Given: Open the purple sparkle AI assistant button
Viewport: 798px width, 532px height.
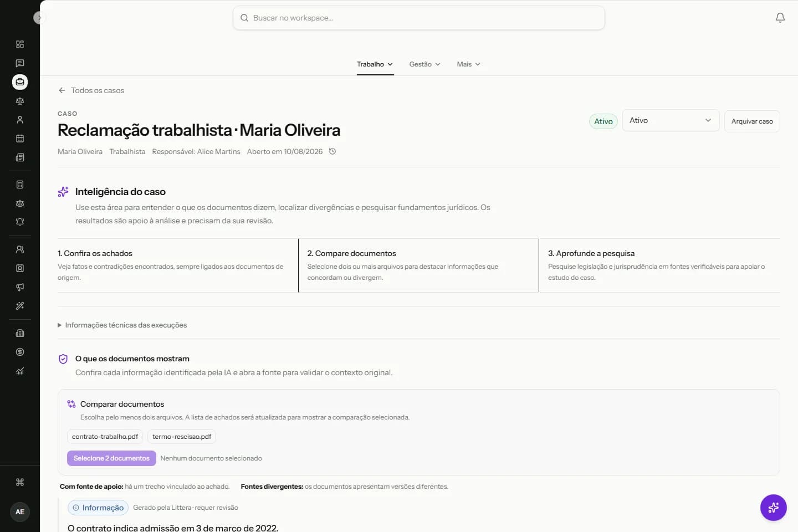Looking at the screenshot, I should 774,508.
